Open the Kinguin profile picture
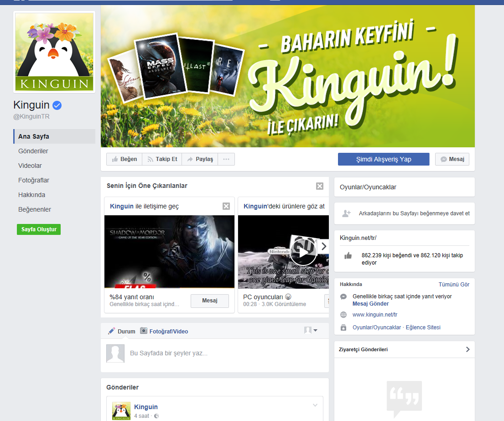The image size is (504, 421). point(54,52)
